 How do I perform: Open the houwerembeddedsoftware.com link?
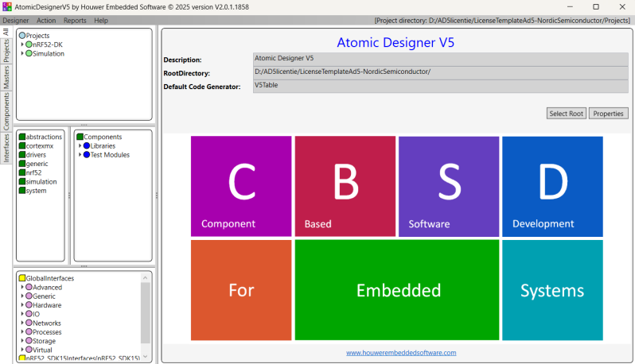click(400, 352)
